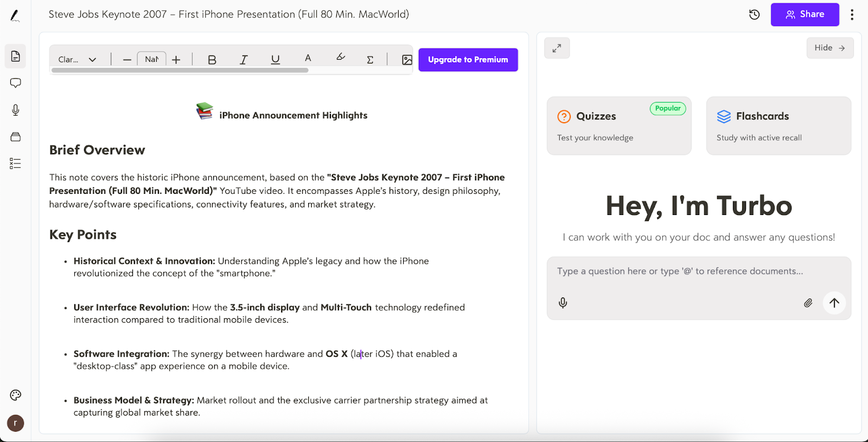Click the "Business Model & Strategy:" text
The width and height of the screenshot is (868, 442).
(134, 400)
